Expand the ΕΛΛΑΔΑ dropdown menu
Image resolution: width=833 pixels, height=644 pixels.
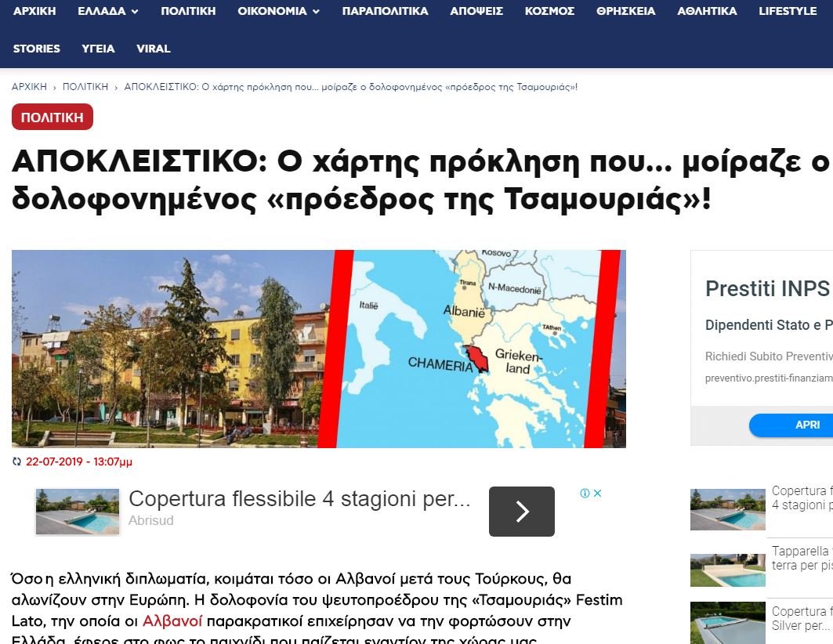[x=108, y=11]
